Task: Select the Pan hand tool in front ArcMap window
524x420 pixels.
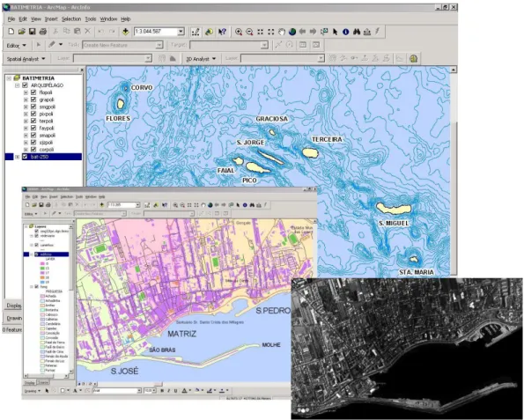Action: tap(203, 205)
